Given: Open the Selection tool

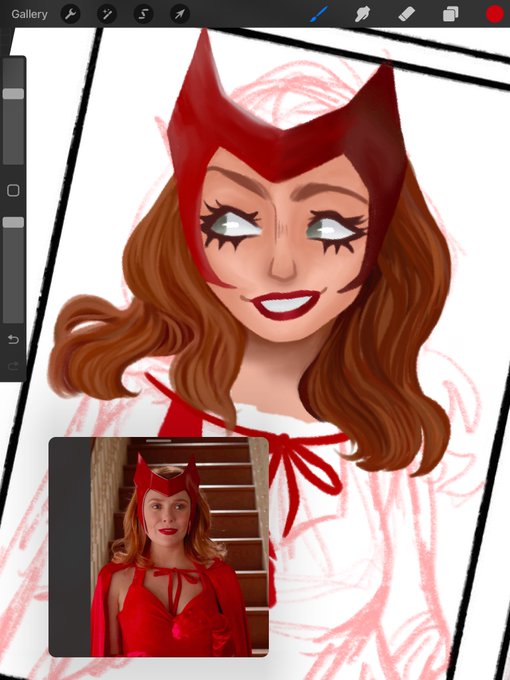Looking at the screenshot, I should coord(143,14).
